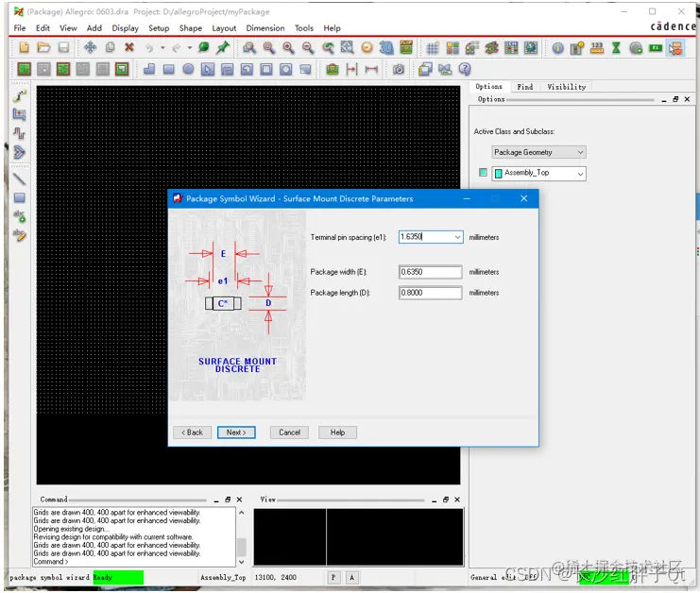Click the Package length (D) input field
Image resolution: width=700 pixels, height=593 pixels.
pos(431,293)
